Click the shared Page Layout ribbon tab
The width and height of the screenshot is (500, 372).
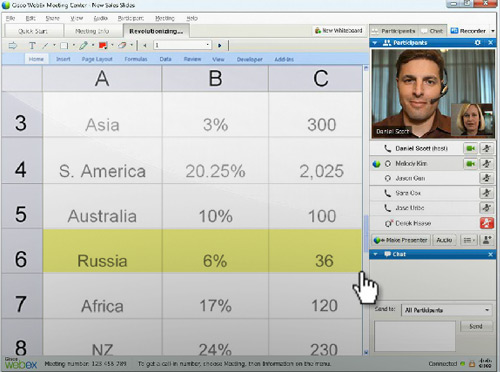97,59
